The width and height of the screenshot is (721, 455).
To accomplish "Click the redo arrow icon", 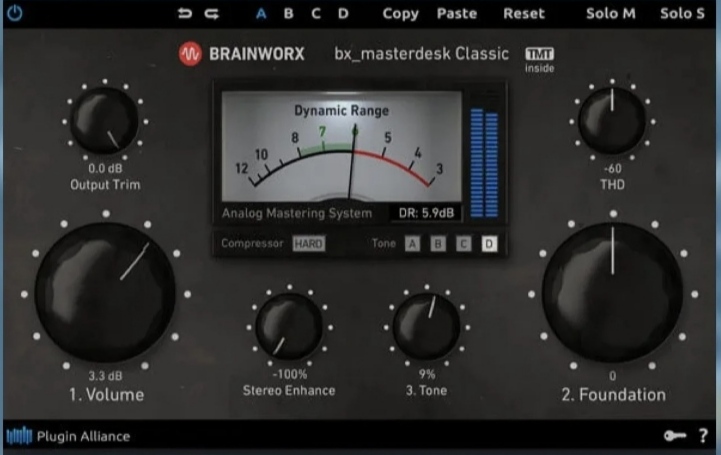I will 212,14.
